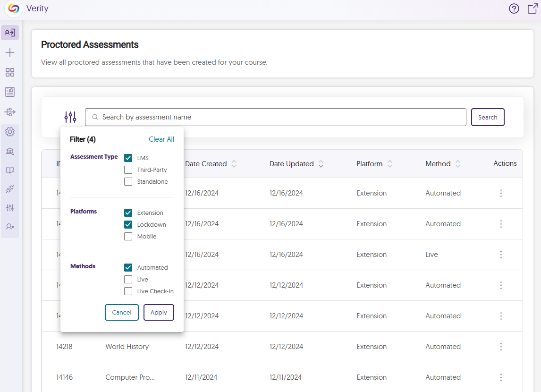Screen dimensions: 541x392
Task: Sort by Date Created column arrows
Action: (x=234, y=164)
